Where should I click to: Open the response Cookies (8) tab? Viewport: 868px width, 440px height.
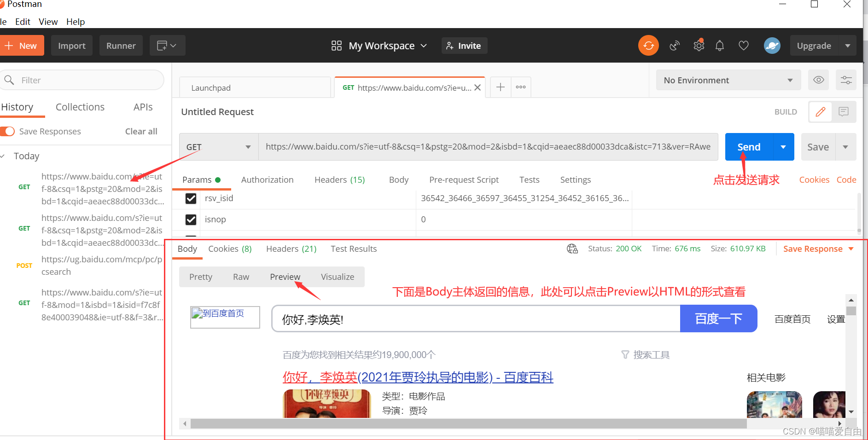pos(230,249)
